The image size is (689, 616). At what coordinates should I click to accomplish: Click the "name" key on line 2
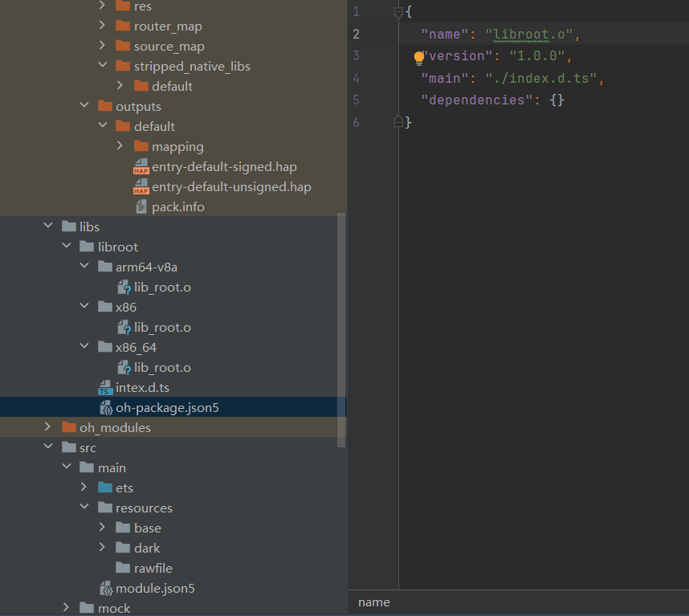(x=445, y=35)
